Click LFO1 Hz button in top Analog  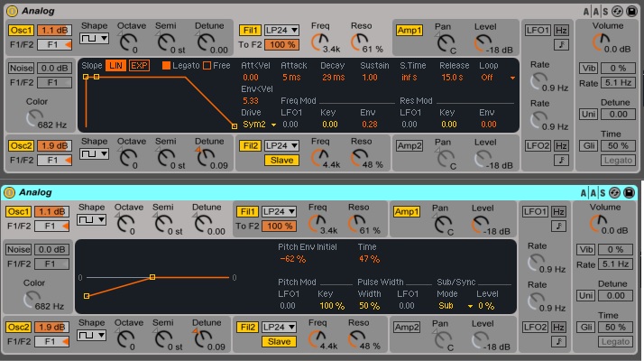tap(561, 30)
